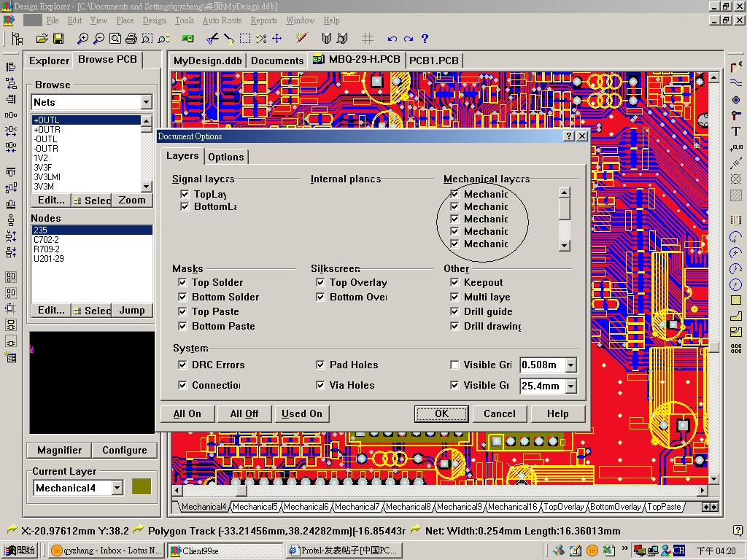Screen dimensions: 747x560
Task: Expand the Current Layer Mechanical4 dropdown
Action: coord(117,488)
